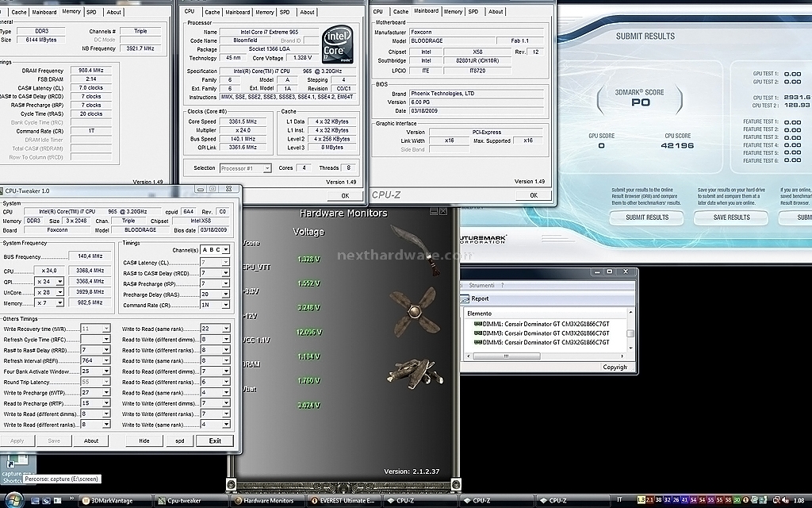Click the vertical scrollbar down arrow in EVEREST
The height and width of the screenshot is (508, 812).
pos(630,348)
